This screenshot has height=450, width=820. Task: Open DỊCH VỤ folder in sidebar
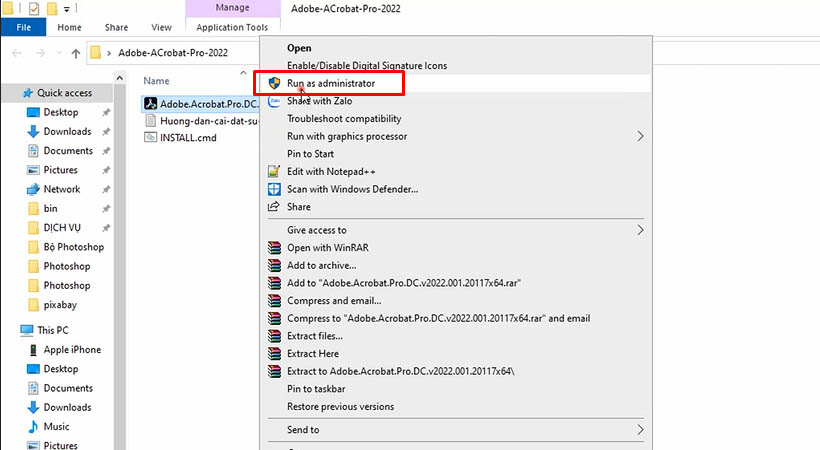click(x=62, y=228)
